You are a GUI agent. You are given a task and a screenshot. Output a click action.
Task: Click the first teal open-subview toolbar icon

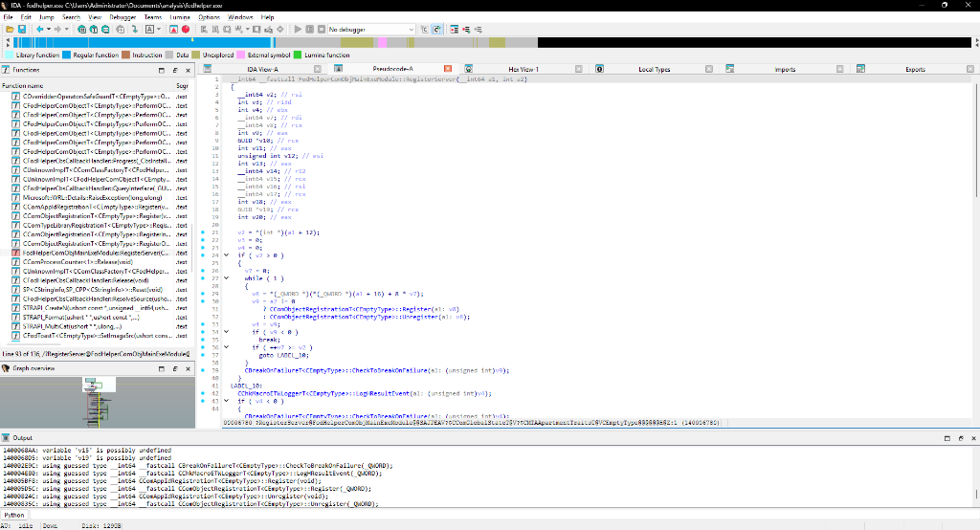point(82,30)
